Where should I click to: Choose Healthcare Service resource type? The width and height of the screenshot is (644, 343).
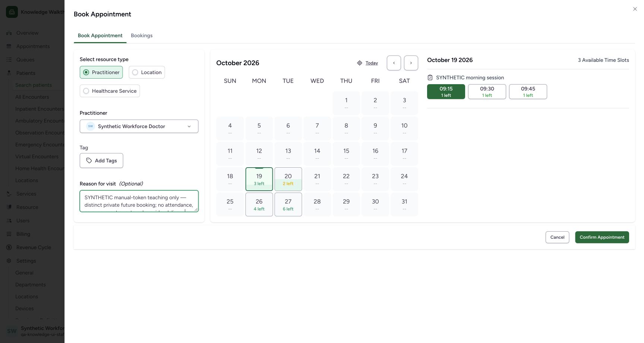(110, 91)
